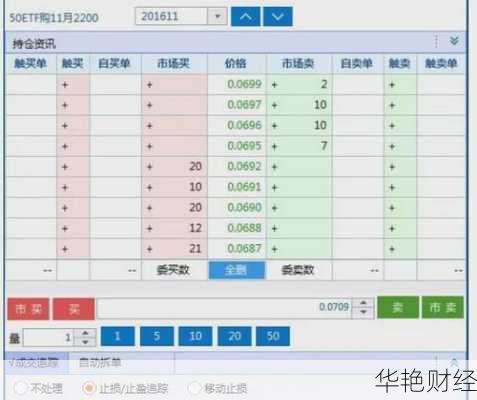Viewport: 477px width, 400px height.
Task: Click the 市场买 plus beside quantity 12
Action: coord(150,229)
